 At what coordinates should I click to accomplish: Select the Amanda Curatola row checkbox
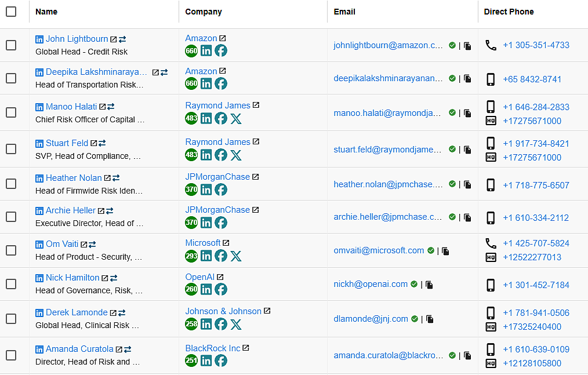(x=11, y=355)
